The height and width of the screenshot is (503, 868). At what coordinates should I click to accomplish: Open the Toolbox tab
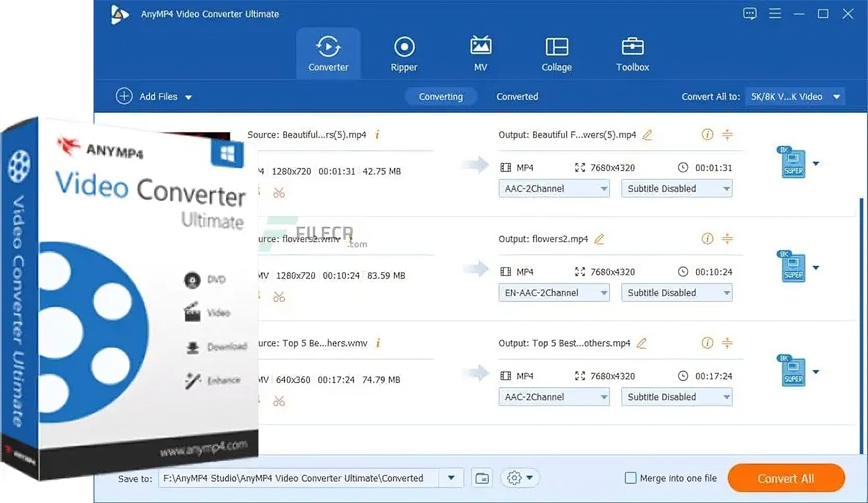point(632,54)
